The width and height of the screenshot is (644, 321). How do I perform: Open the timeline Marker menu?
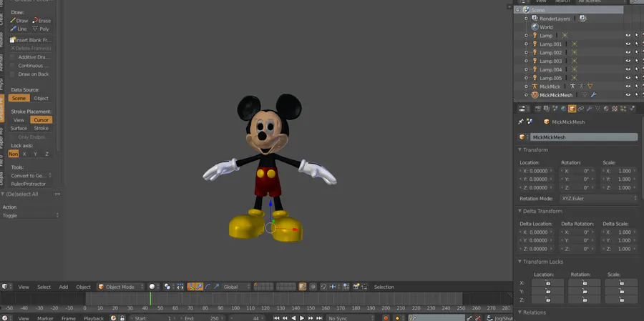tap(45, 319)
